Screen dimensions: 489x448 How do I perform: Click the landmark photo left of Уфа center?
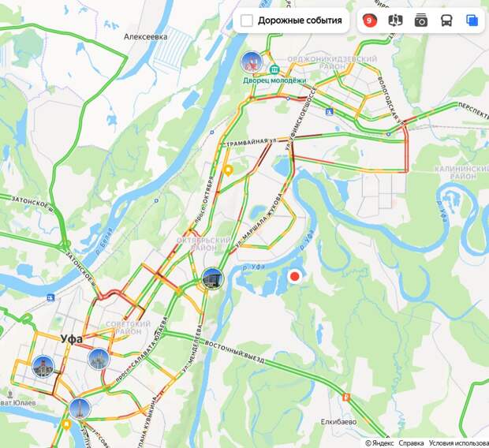(x=43, y=366)
